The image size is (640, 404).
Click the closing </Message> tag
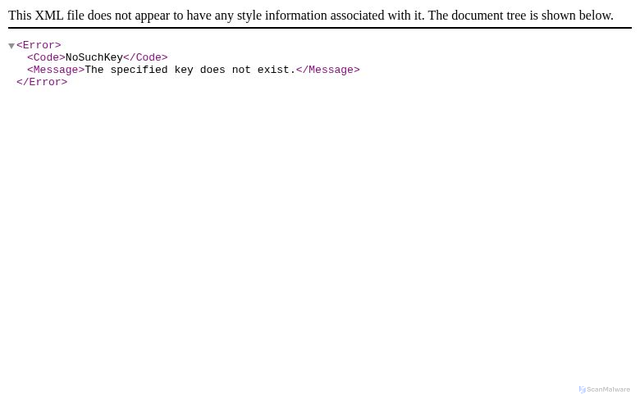coord(328,70)
